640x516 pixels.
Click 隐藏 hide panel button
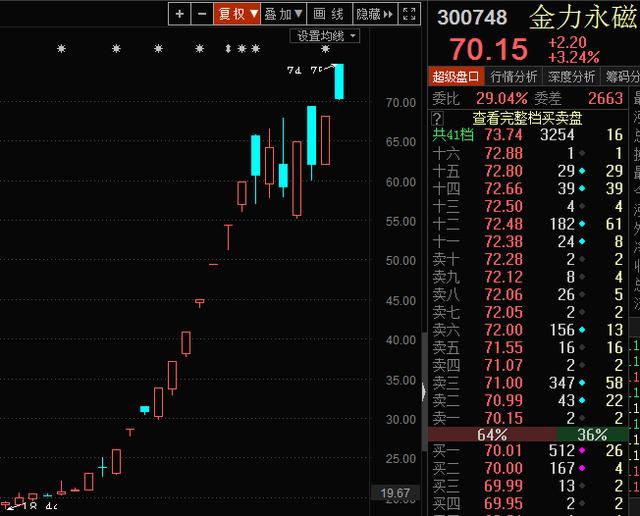click(375, 14)
